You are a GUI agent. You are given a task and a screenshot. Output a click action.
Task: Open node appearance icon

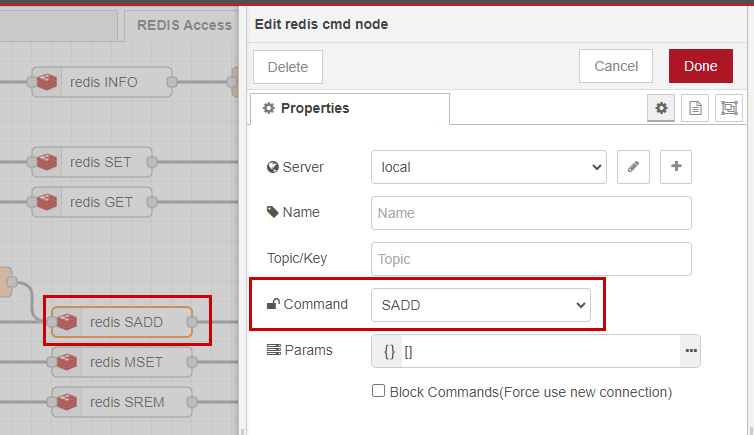coord(729,108)
